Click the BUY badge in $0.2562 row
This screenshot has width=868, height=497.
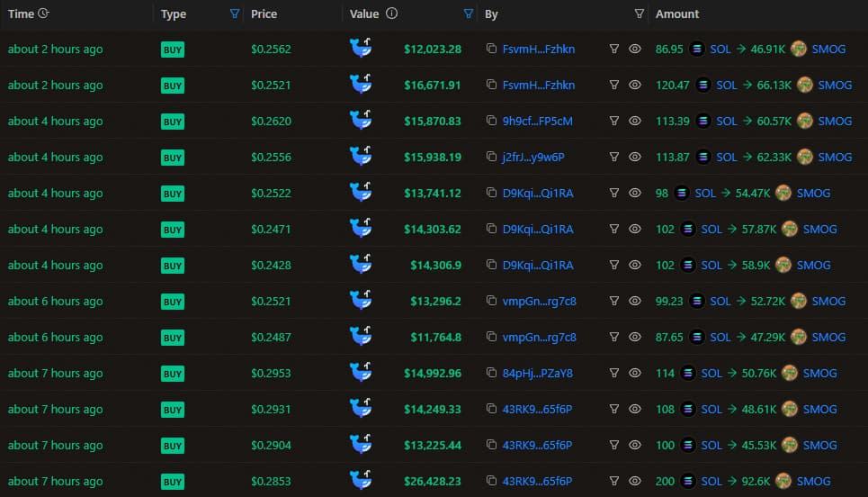(173, 50)
